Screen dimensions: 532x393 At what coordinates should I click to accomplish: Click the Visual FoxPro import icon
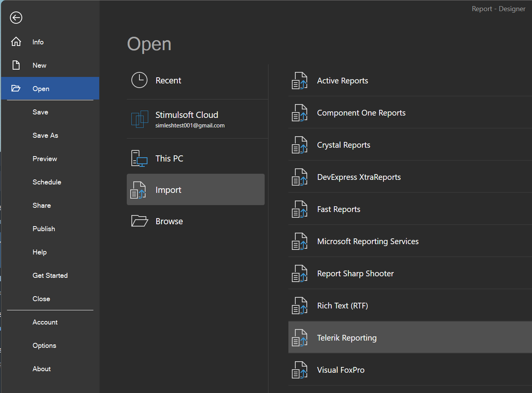pyautogui.click(x=300, y=370)
